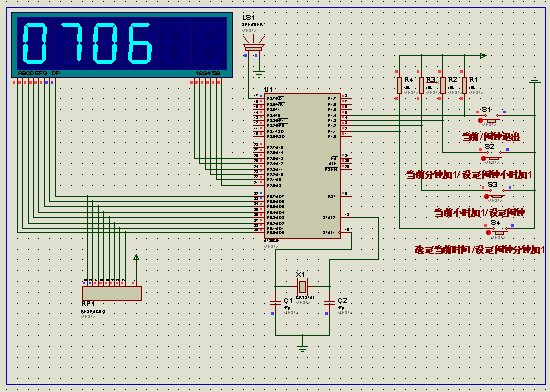Push the S3 button actuator

pos(498,196)
